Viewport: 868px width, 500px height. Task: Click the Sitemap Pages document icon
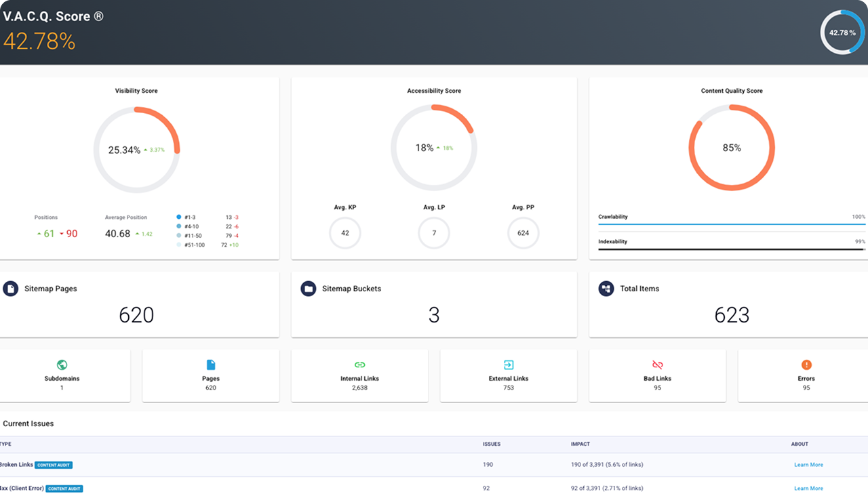(x=10, y=289)
